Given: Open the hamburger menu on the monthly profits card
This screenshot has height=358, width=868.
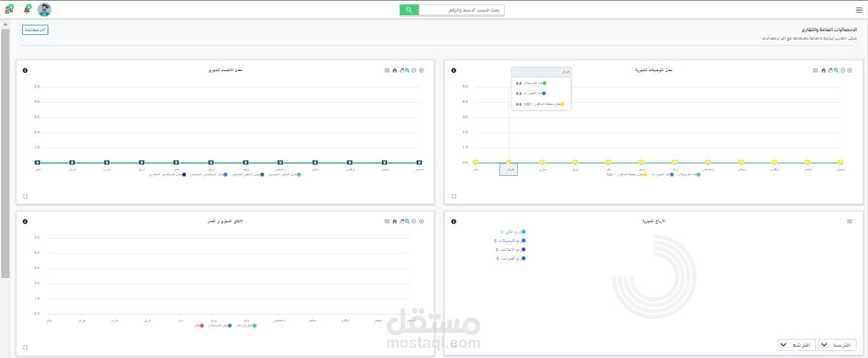Looking at the screenshot, I should coord(850,222).
